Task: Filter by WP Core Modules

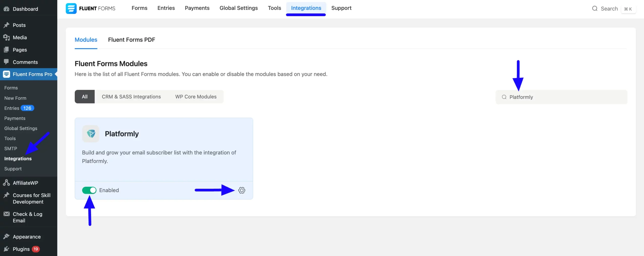Action: tap(196, 97)
